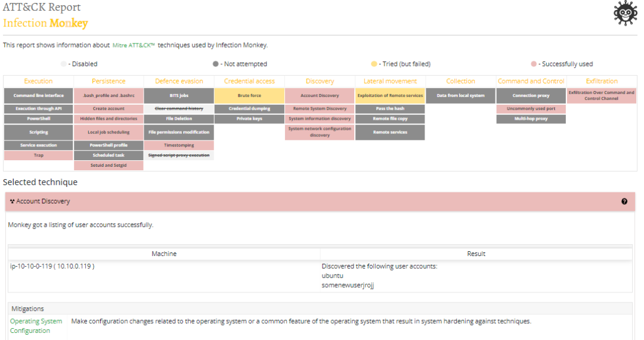Click the discovered user somenewuserjrojj
The image size is (644, 340).
pyautogui.click(x=348, y=285)
